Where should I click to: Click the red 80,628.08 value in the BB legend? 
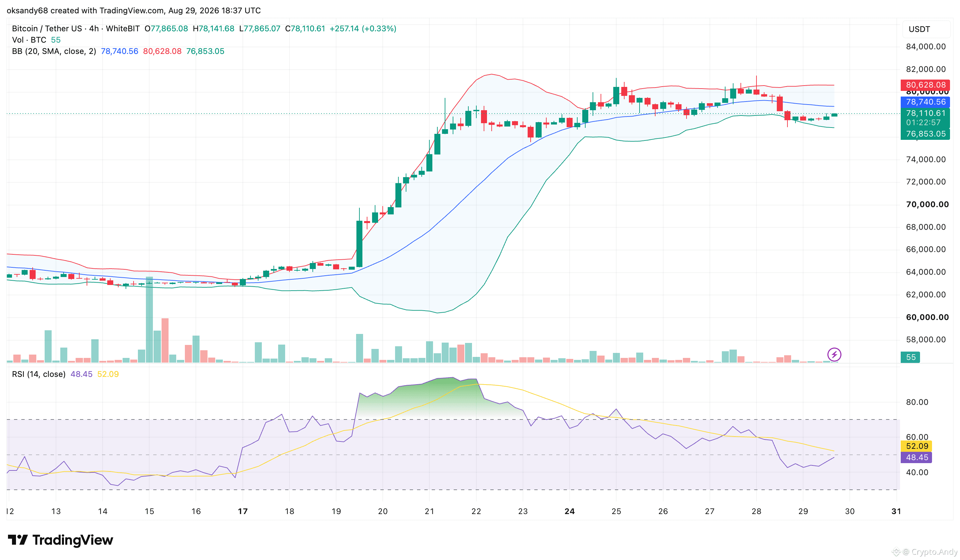(x=162, y=51)
